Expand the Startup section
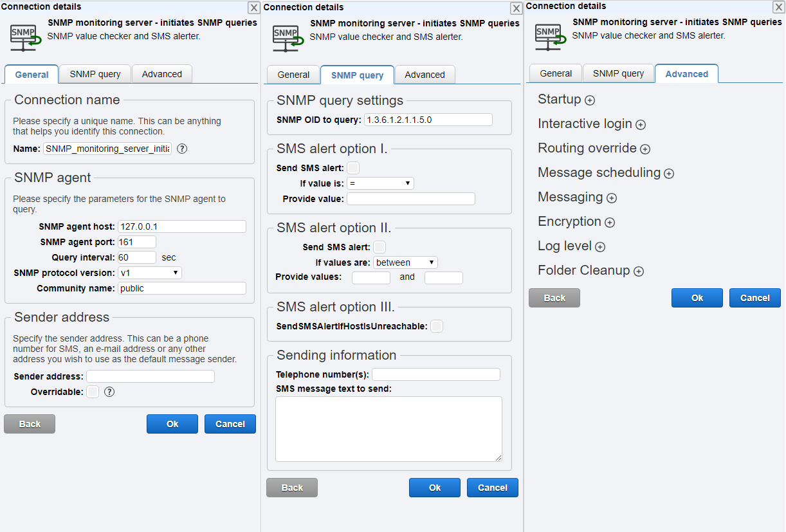Viewport: 786px width, 532px height. [x=589, y=100]
